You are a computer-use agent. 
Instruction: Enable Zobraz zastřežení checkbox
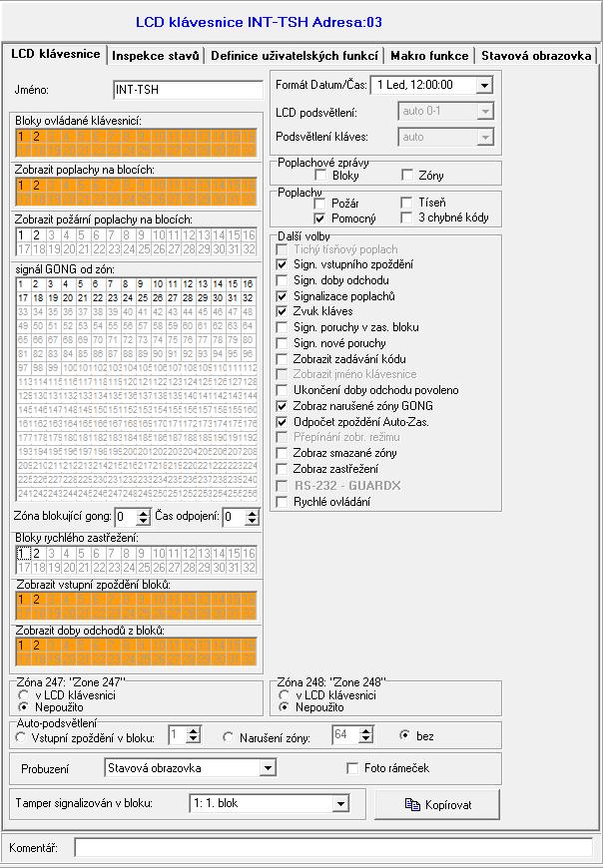pyautogui.click(x=282, y=469)
